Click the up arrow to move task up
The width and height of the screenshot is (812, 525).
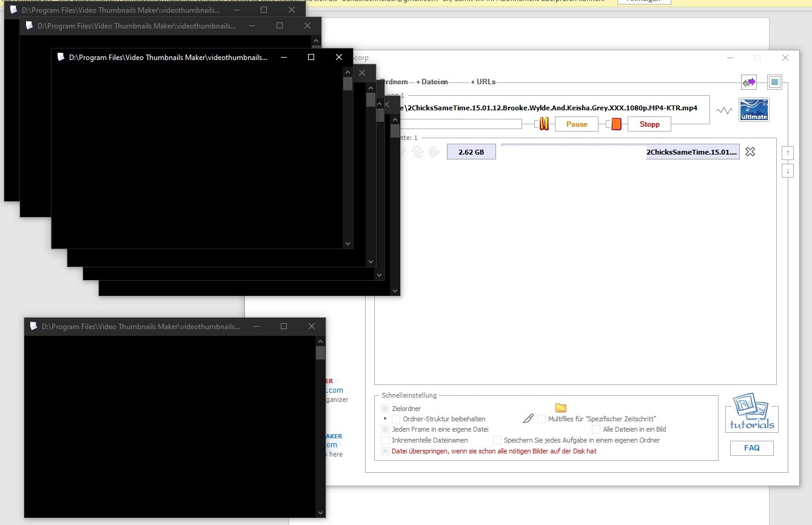pyautogui.click(x=787, y=153)
